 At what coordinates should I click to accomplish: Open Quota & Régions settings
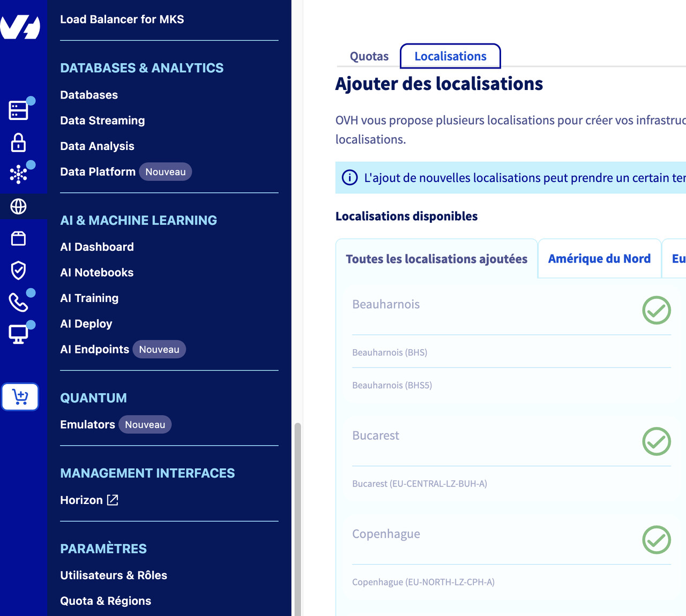(x=106, y=601)
